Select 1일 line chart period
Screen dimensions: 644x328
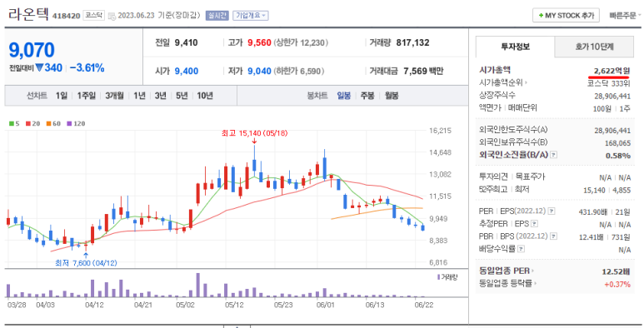61,96
